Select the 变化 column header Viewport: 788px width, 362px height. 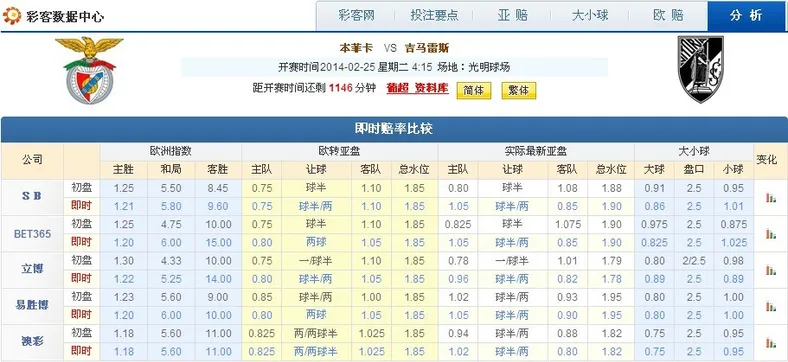point(767,160)
